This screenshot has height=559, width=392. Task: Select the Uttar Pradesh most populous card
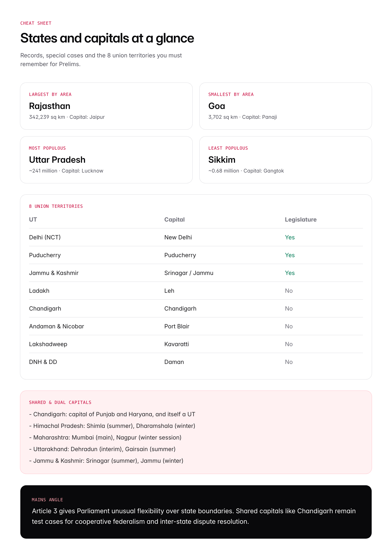point(106,160)
